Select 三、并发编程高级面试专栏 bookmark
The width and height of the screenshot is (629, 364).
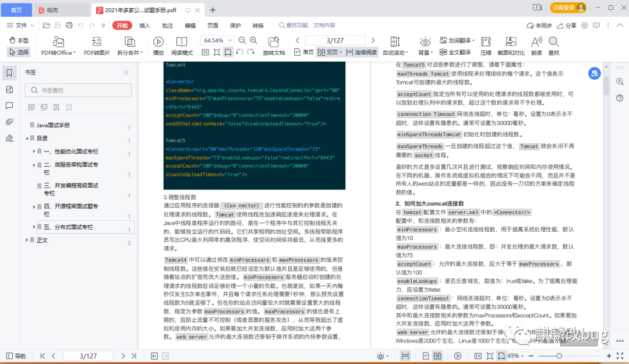(x=70, y=189)
